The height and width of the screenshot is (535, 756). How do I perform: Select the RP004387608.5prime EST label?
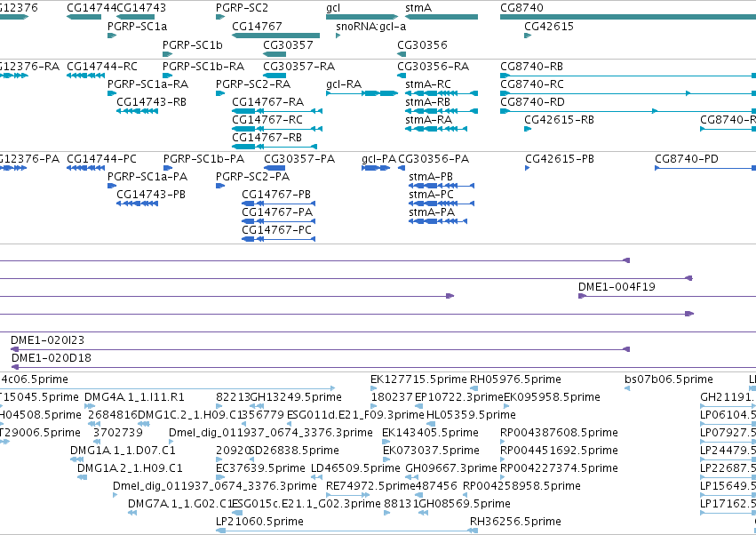click(x=559, y=433)
